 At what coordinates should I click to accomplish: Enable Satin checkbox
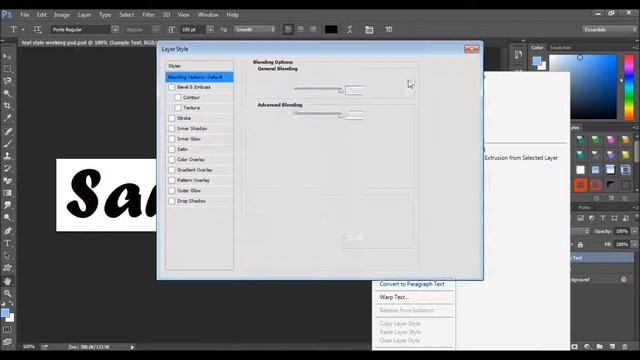(171, 149)
